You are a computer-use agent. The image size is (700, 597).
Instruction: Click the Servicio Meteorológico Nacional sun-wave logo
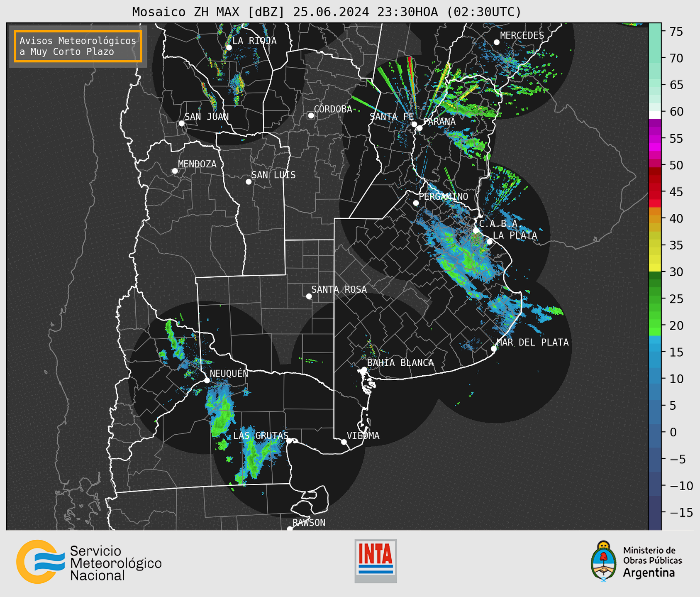coord(40,562)
